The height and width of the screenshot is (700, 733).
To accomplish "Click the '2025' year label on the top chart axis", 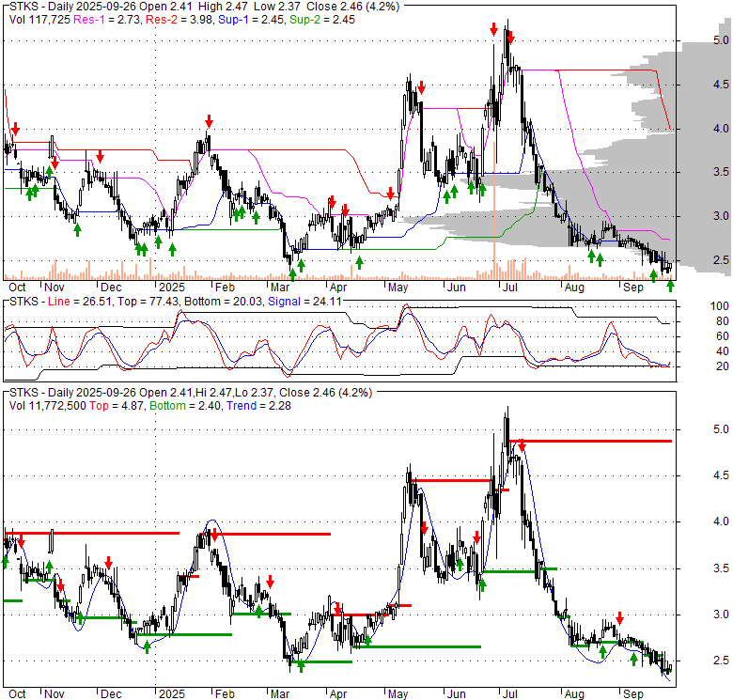I will (x=172, y=287).
